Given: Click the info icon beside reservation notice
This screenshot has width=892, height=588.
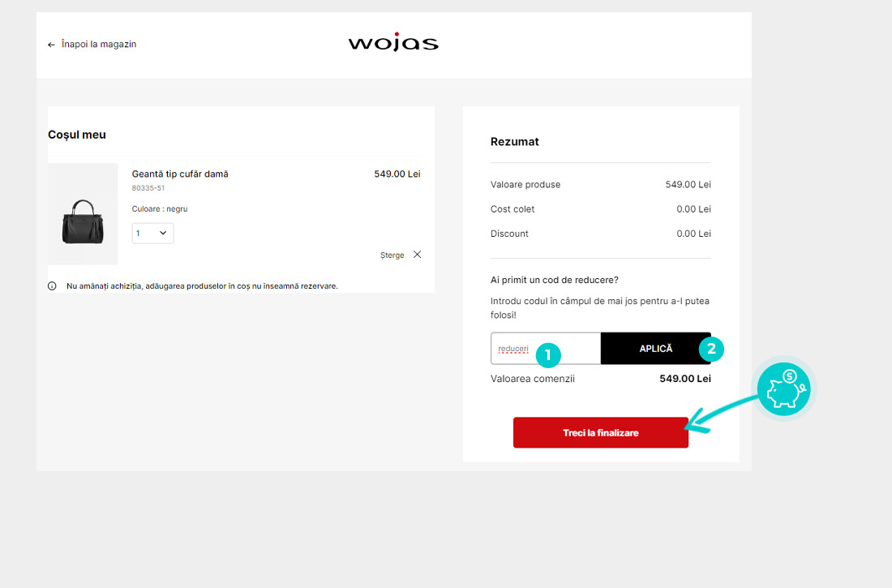Looking at the screenshot, I should tap(53, 286).
